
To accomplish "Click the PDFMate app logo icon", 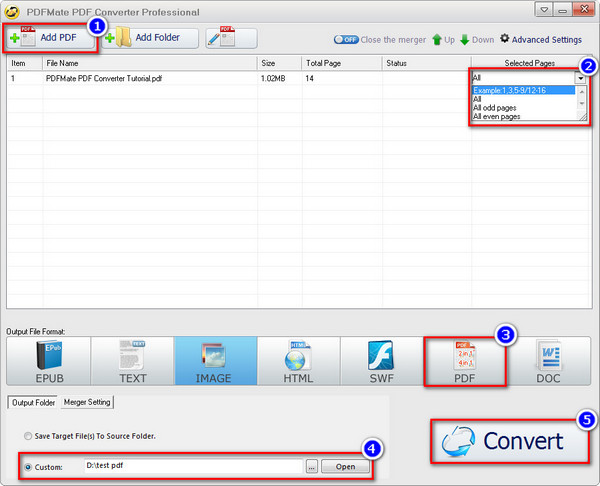I will [x=12, y=12].
